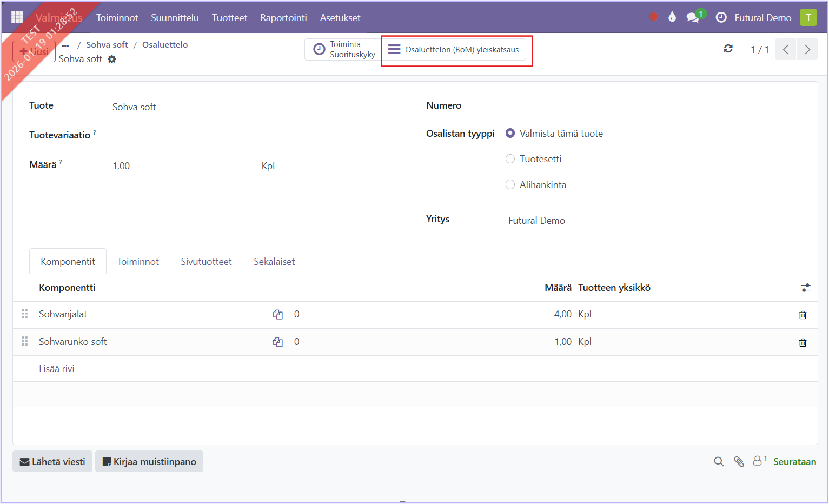Select the Tuotesetti radio option
This screenshot has height=504, width=829.
(x=510, y=159)
